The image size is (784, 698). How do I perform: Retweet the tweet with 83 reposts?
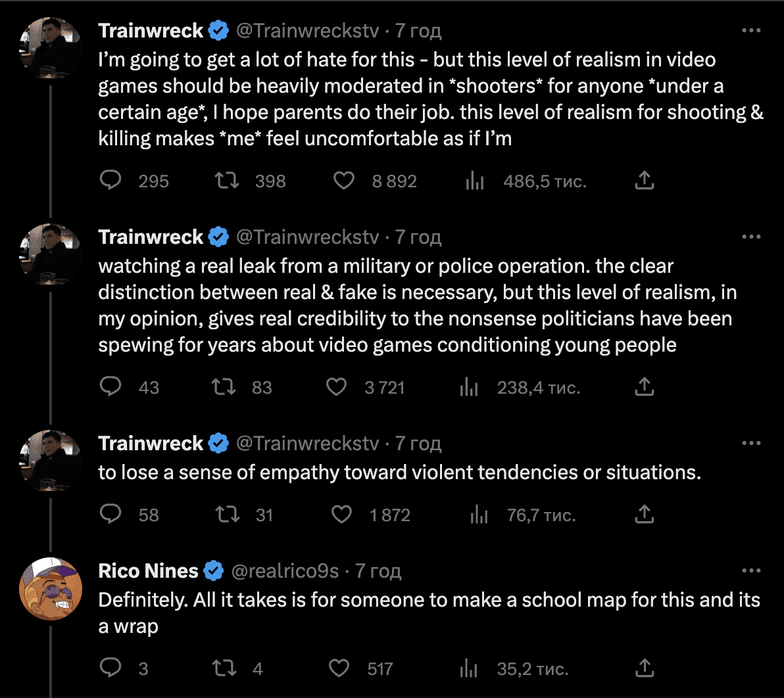pyautogui.click(x=224, y=386)
